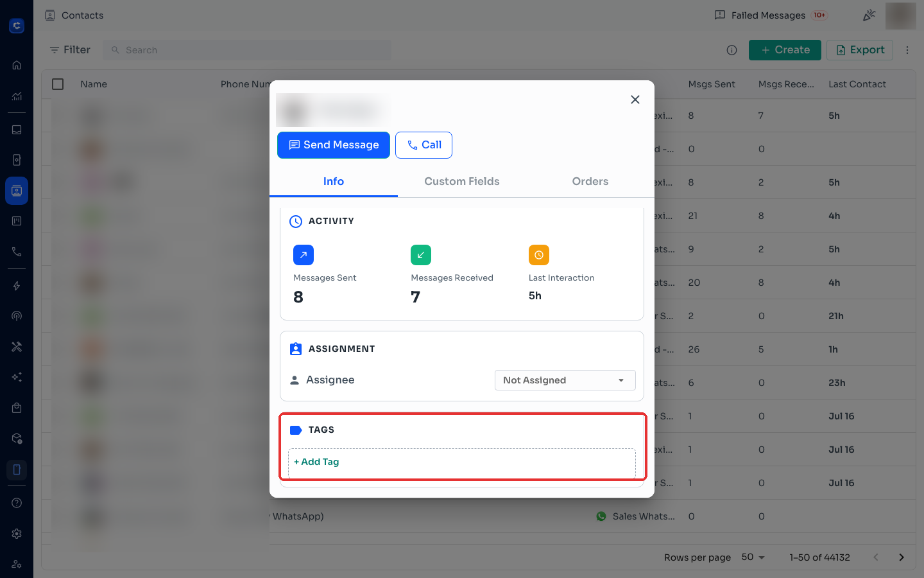
Task: Open the lightning automation icon in sidebar
Action: point(17,286)
